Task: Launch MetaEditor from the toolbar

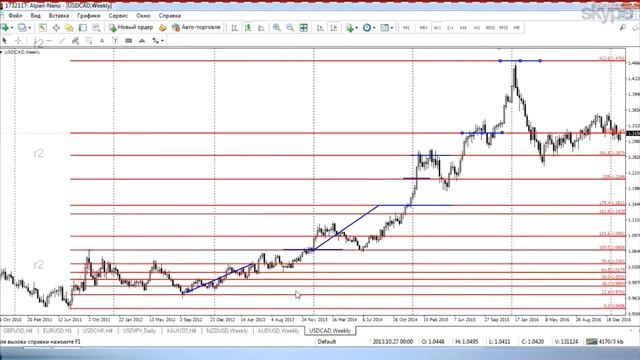Action: pos(163,28)
